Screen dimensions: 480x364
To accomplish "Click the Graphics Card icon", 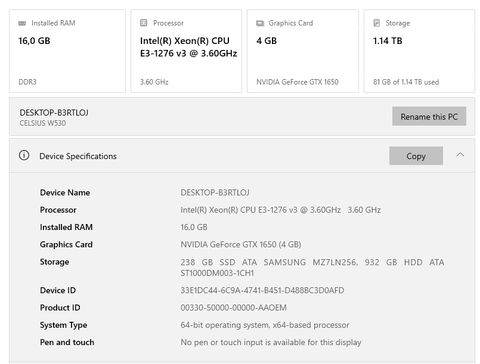I will (260, 23).
